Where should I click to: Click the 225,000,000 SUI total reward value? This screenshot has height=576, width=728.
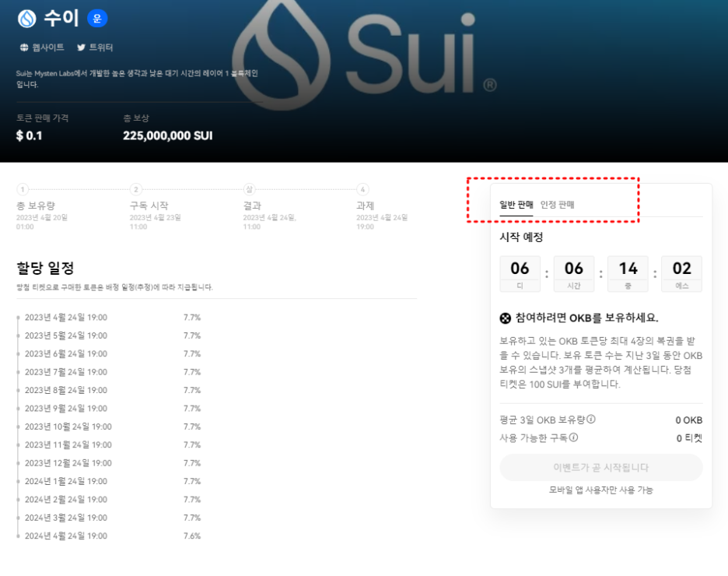pos(167,135)
